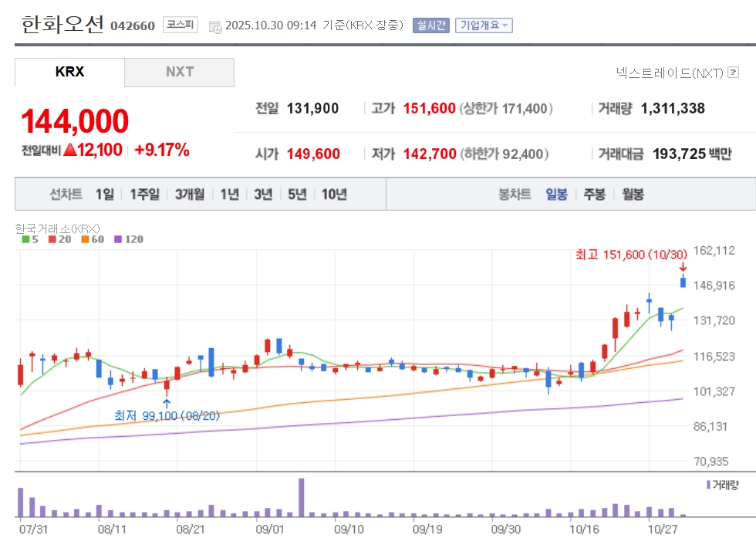Click the 10/27 date axis label
The image size is (756, 555).
[662, 530]
